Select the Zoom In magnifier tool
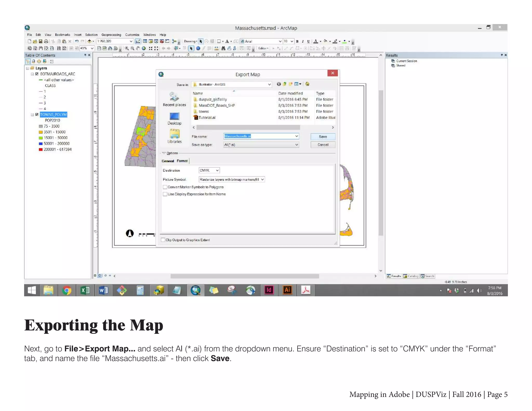Image resolution: width=532 pixels, height=411 pixels. 127,48
